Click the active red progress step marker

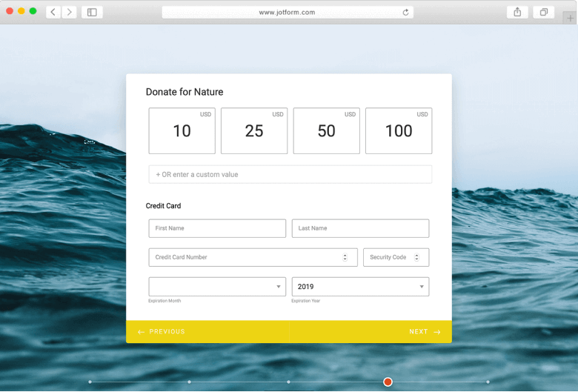click(388, 382)
